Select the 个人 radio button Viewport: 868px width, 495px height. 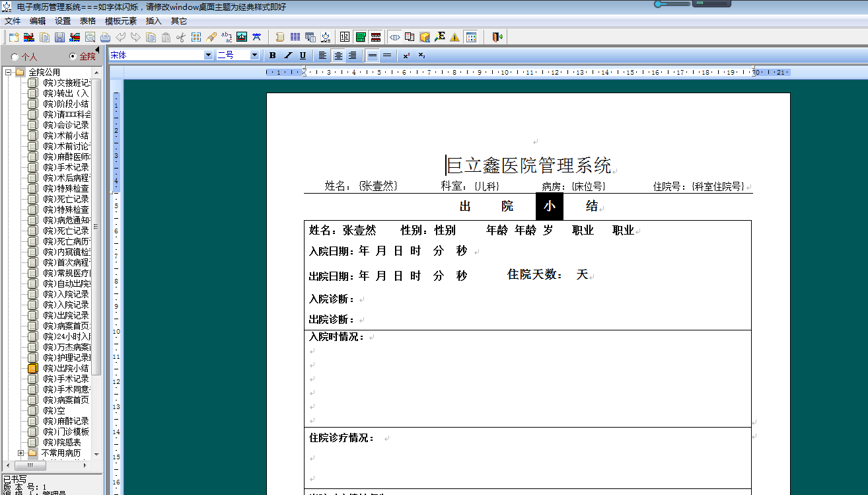pos(13,56)
